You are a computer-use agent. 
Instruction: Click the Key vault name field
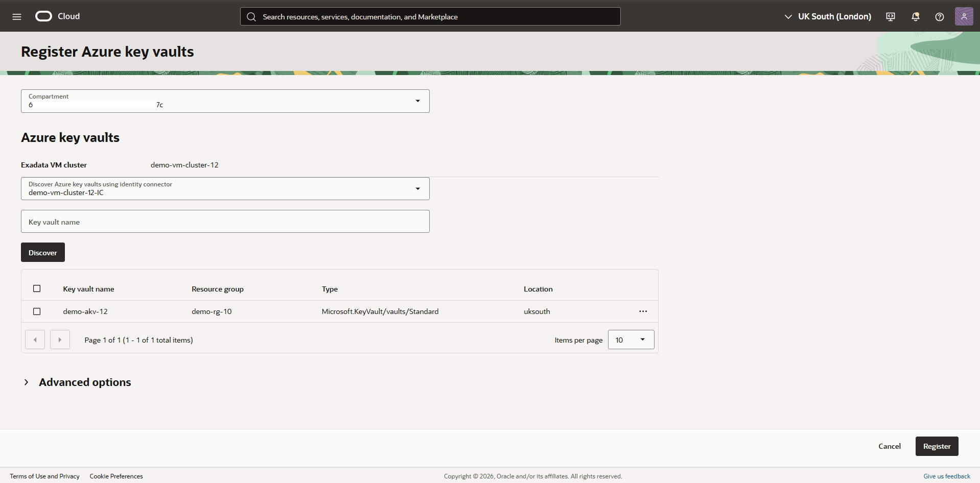(x=225, y=221)
